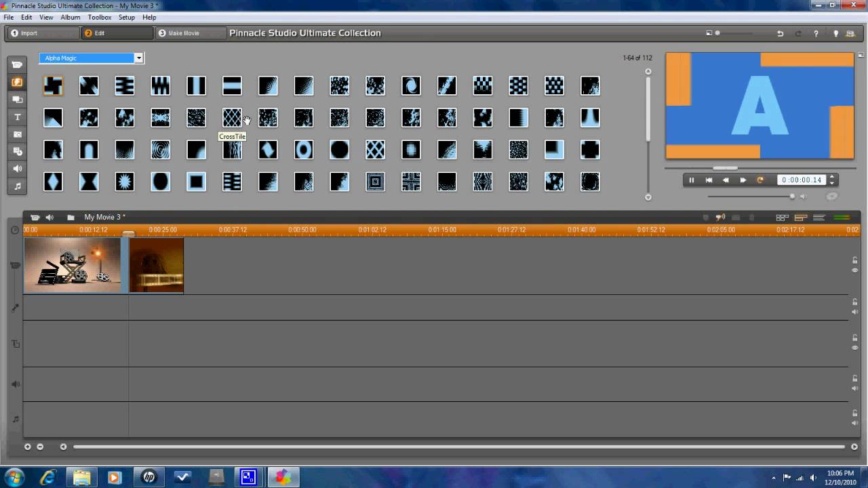This screenshot has height=488, width=868.
Task: Hide the main video track eye icon
Action: (855, 270)
